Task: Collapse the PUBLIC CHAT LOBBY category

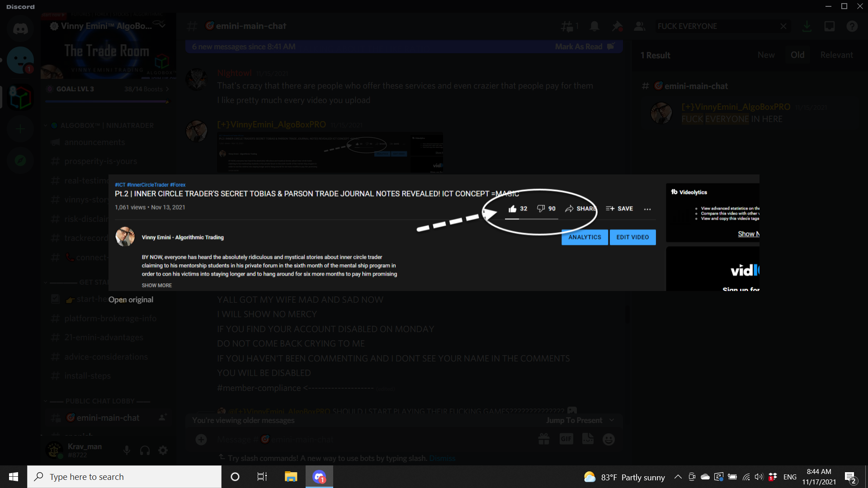Action: (x=97, y=401)
